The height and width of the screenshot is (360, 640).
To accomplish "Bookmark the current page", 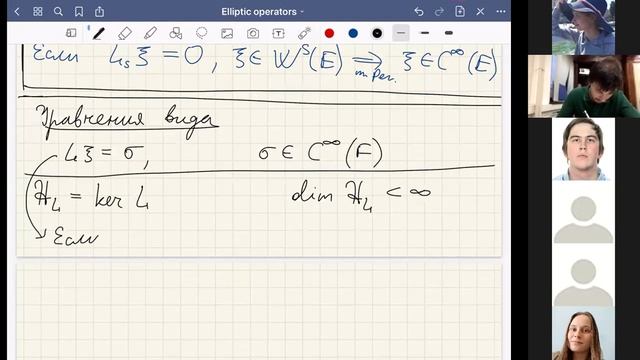I will (79, 11).
